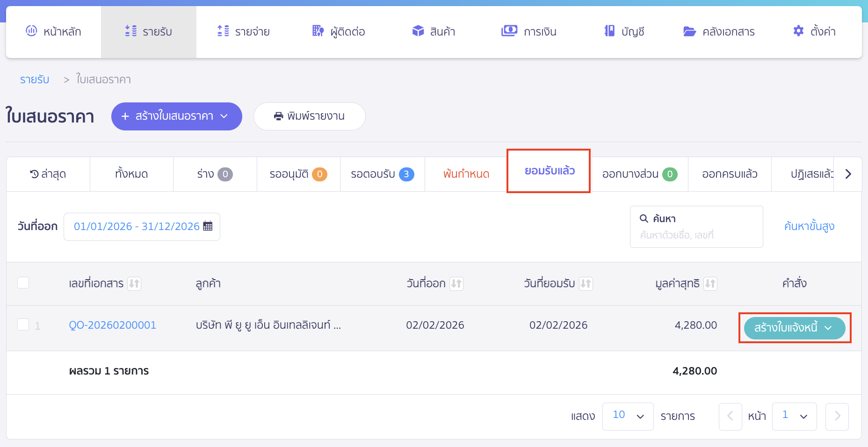Check the select-all checkbox in table header
The width and height of the screenshot is (868, 447).
(x=23, y=282)
